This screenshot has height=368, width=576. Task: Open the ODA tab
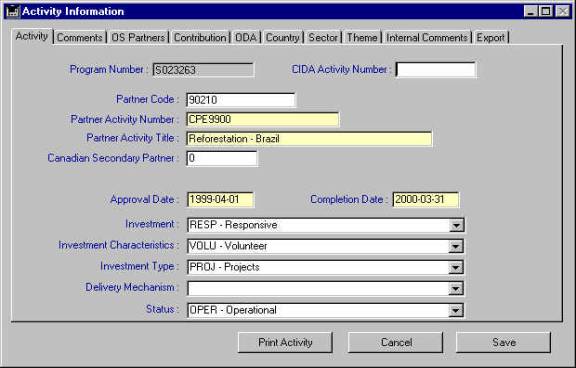[x=246, y=37]
